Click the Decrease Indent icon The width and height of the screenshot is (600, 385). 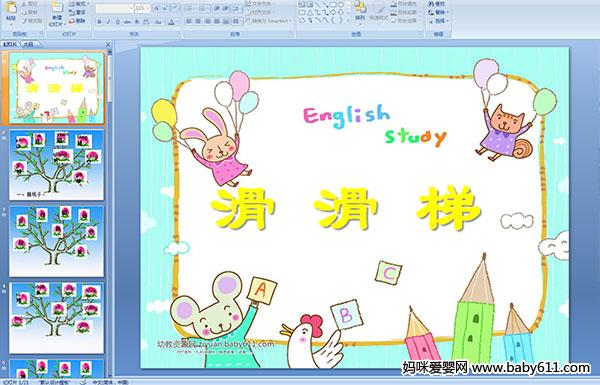217,8
